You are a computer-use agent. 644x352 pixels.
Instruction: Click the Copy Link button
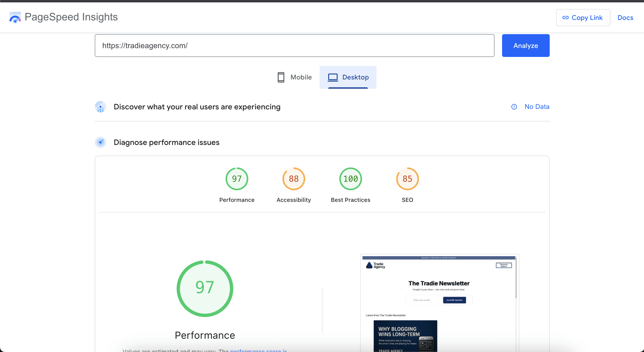pos(583,18)
